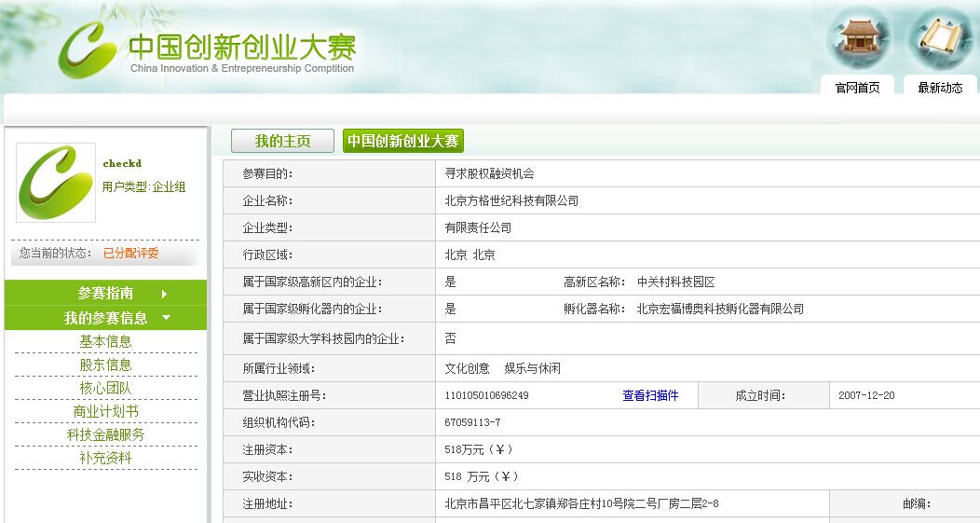The height and width of the screenshot is (523, 980).
Task: Select the green 中国创新创业大赛 tab
Action: (x=403, y=141)
